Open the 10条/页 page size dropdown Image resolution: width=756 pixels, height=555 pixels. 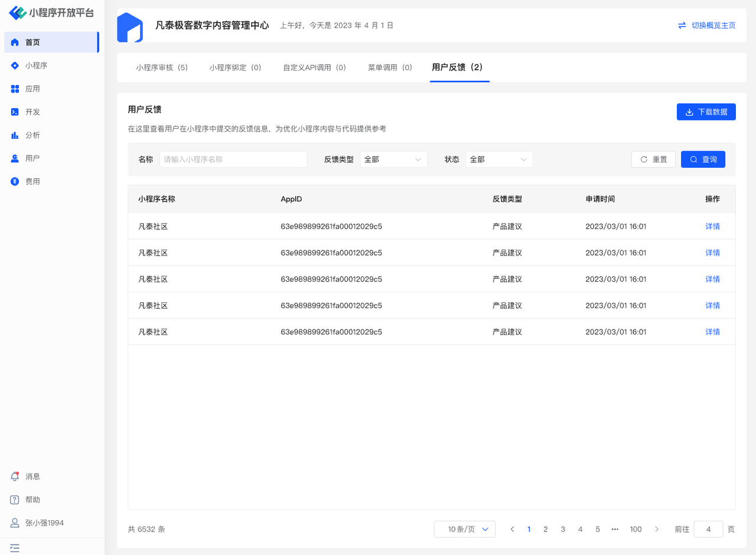pyautogui.click(x=464, y=529)
